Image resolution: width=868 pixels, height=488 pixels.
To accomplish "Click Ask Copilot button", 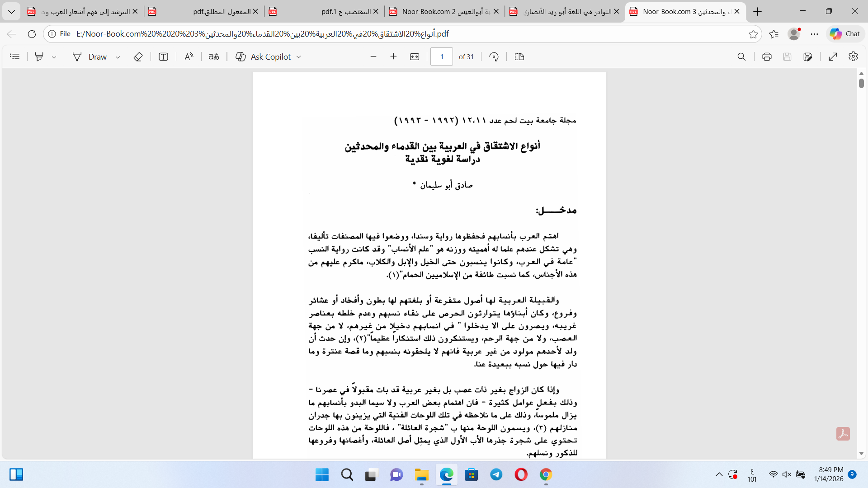I will [x=264, y=57].
